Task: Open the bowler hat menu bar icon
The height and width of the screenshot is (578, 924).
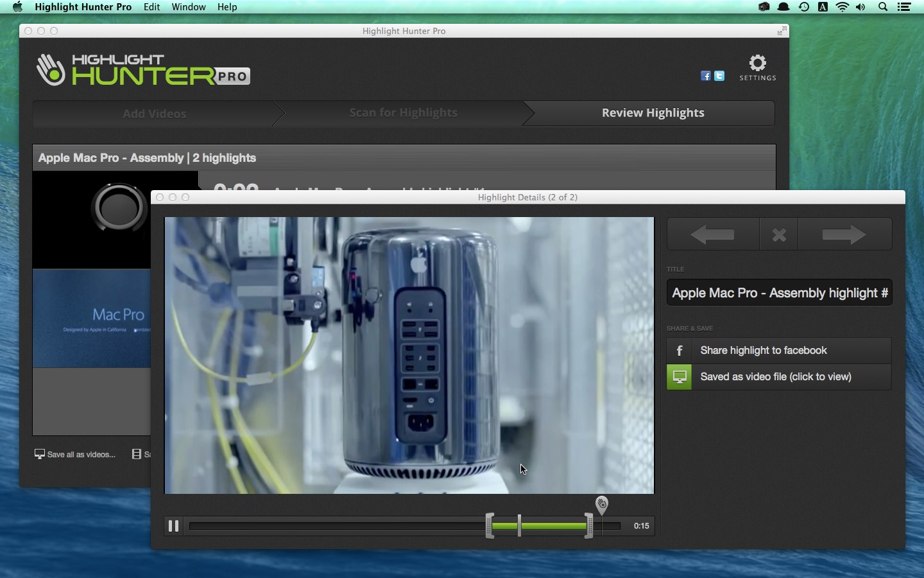Action: coord(783,7)
